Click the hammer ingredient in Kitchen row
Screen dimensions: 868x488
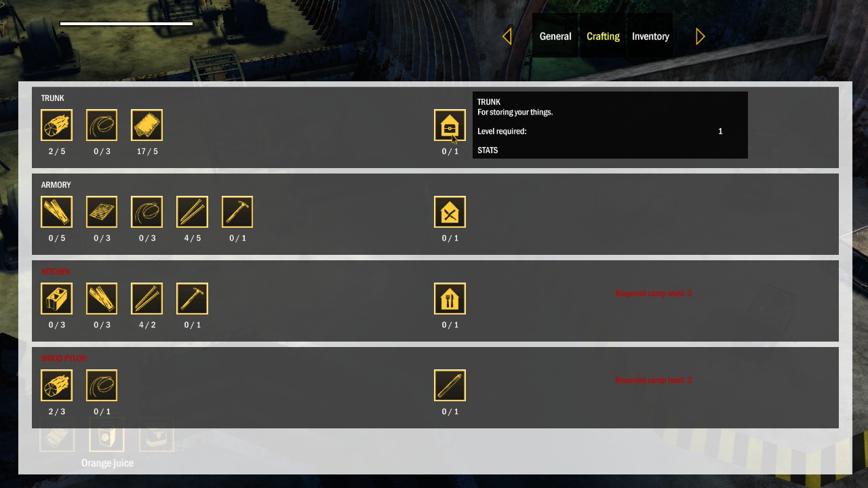pos(192,299)
